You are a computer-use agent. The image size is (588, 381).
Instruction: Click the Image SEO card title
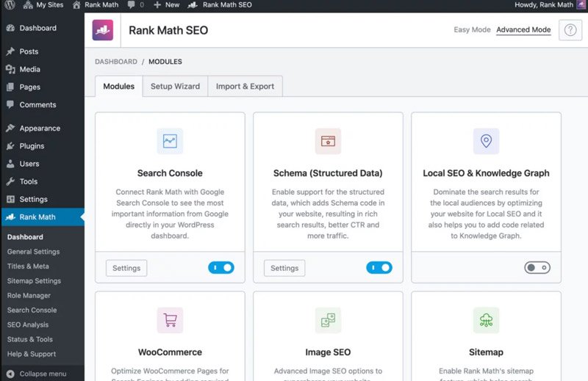point(328,352)
